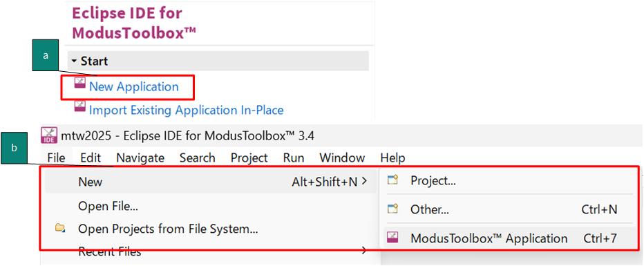The height and width of the screenshot is (266, 644).
Task: Open the Help menu
Action: [392, 158]
